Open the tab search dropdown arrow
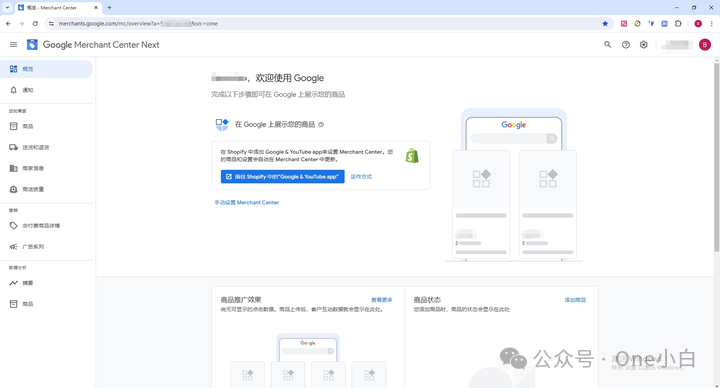The width and height of the screenshot is (720, 388). (7, 7)
